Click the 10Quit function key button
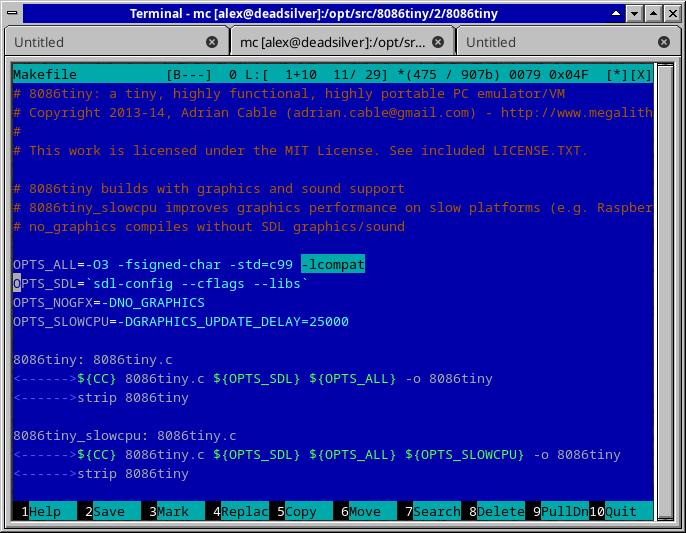 (621, 511)
